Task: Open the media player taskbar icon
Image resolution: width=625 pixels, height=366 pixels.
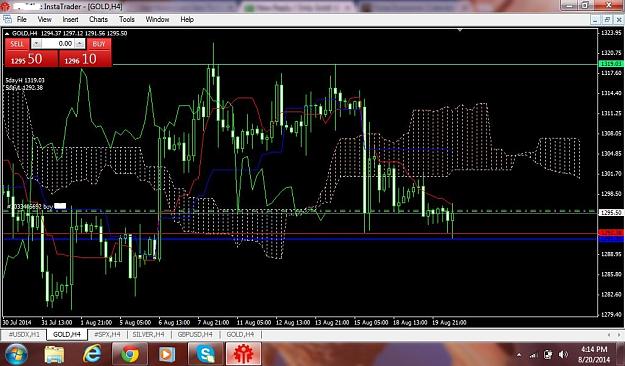Action: [x=167, y=354]
